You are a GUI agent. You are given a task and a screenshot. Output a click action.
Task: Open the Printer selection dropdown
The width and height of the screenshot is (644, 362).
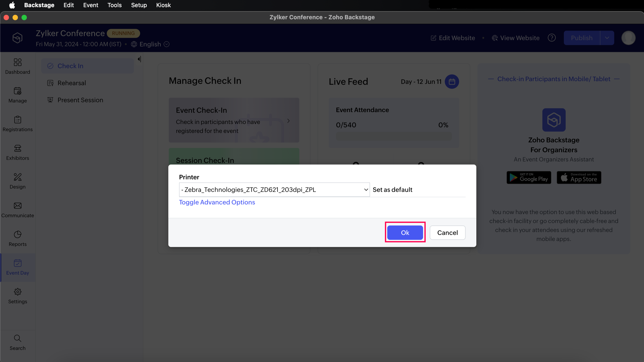(x=274, y=190)
